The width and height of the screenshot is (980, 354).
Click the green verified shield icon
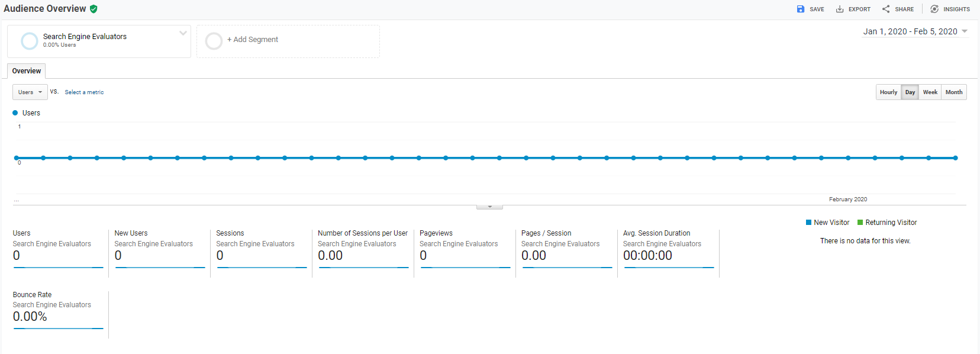(94, 9)
